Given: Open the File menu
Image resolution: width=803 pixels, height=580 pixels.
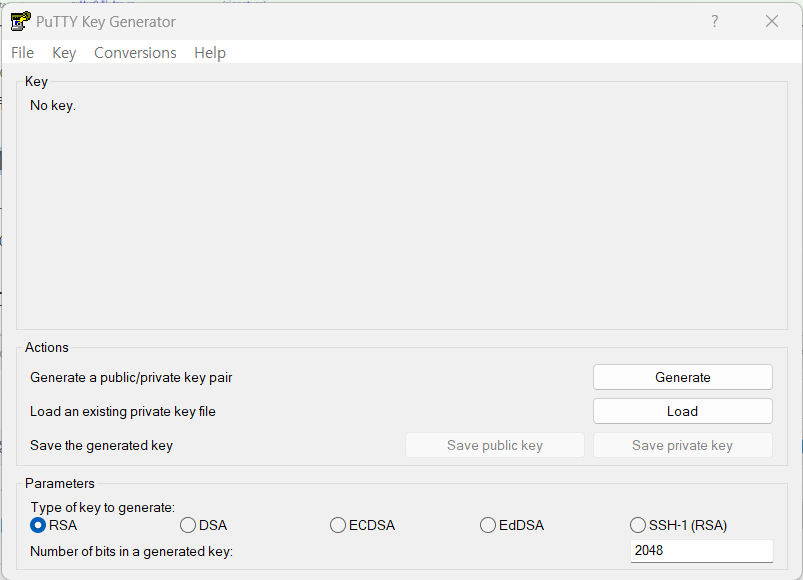Looking at the screenshot, I should (23, 53).
